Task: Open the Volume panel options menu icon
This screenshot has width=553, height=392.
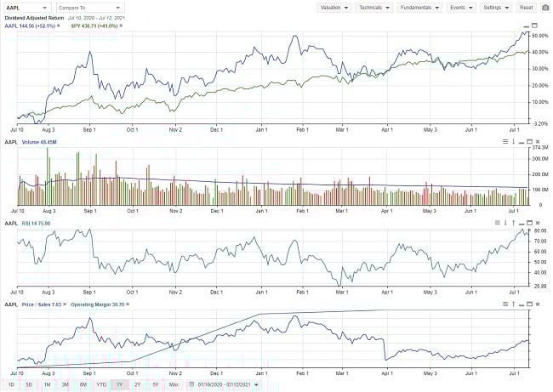Action: [505, 142]
